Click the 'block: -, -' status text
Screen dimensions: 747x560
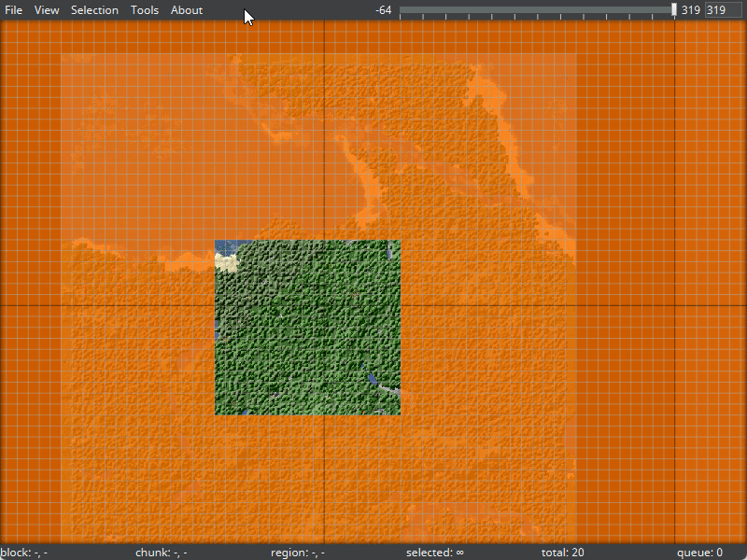24,553
